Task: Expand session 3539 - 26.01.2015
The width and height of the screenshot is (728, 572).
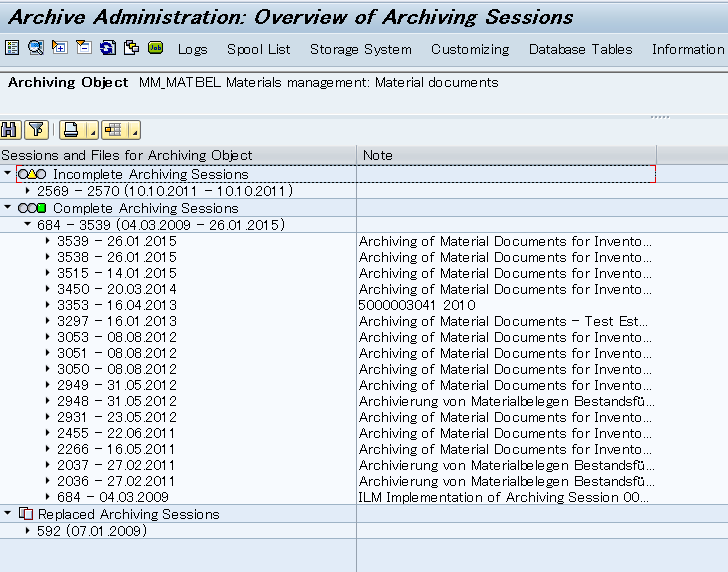Action: pyautogui.click(x=47, y=241)
